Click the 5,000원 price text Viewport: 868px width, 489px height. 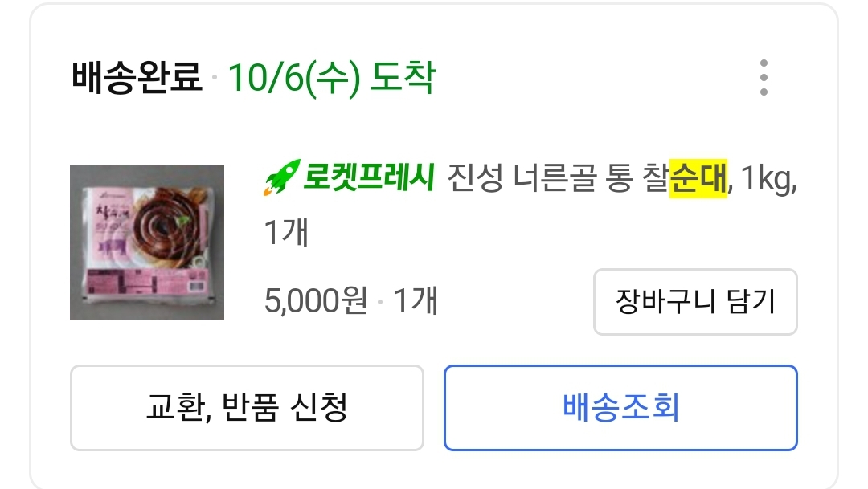coord(316,302)
